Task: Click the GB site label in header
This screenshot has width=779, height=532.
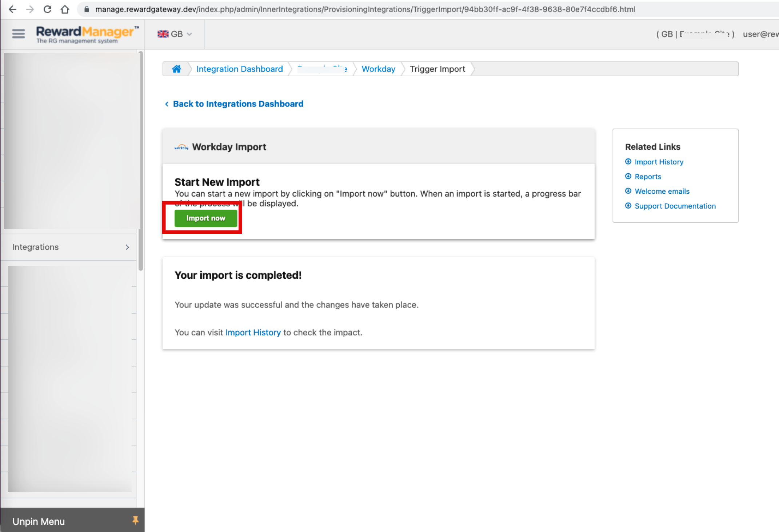Action: pyautogui.click(x=695, y=34)
